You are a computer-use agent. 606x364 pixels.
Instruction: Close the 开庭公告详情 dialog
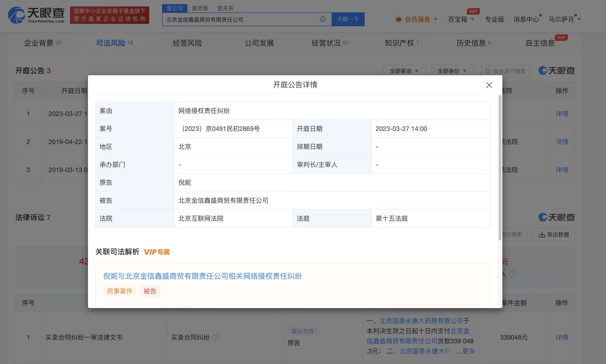tap(489, 85)
